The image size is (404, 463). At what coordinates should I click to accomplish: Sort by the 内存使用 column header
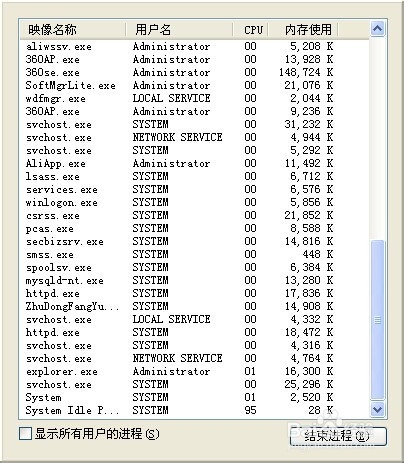click(303, 30)
